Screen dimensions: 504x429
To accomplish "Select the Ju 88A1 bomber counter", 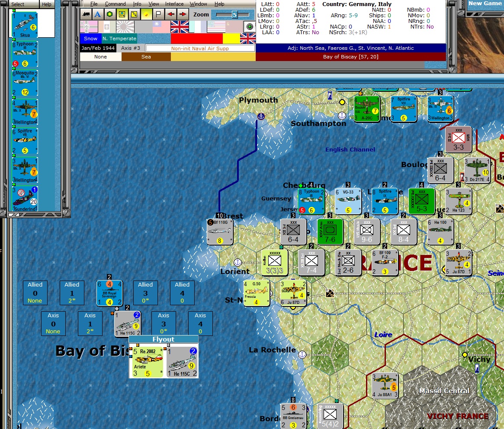I will (385, 386).
